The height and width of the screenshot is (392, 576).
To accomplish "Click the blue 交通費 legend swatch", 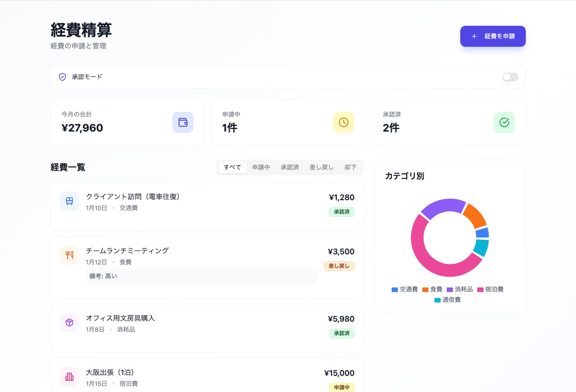I will (x=395, y=290).
